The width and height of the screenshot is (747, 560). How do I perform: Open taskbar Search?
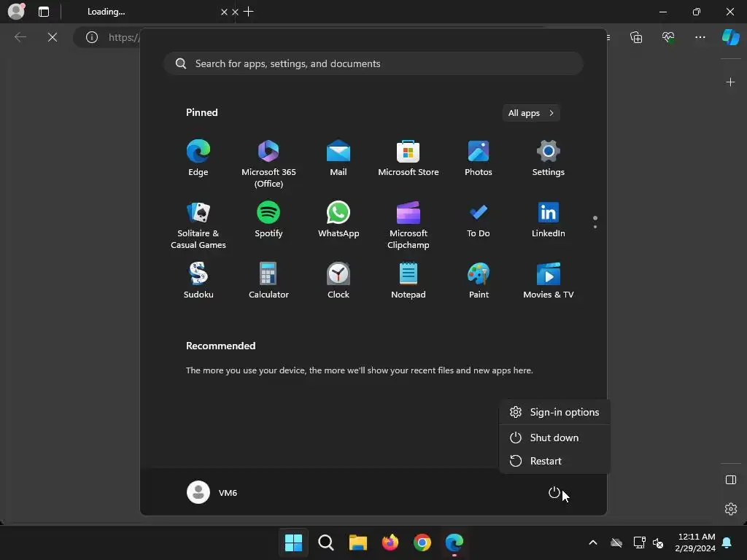click(326, 542)
